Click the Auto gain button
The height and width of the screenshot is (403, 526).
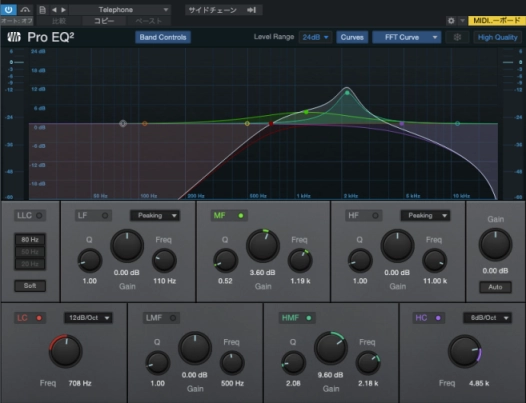(495, 287)
